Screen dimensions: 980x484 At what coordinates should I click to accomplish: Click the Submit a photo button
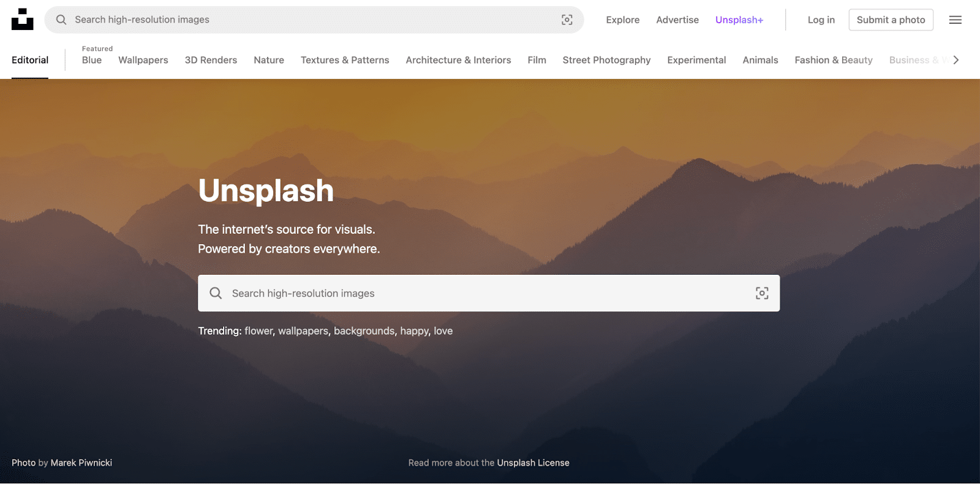click(891, 20)
